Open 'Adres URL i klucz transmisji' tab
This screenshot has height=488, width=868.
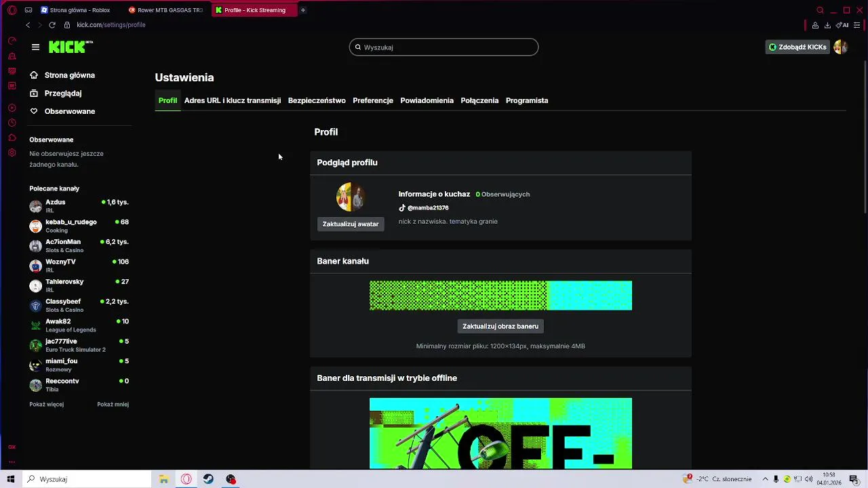233,100
